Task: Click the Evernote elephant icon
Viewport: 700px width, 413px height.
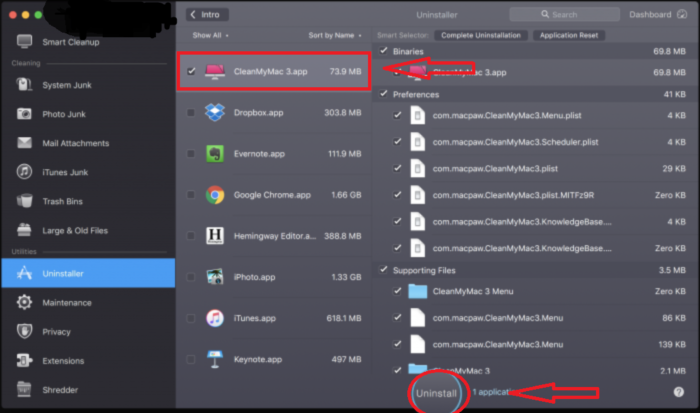Action: pos(215,154)
